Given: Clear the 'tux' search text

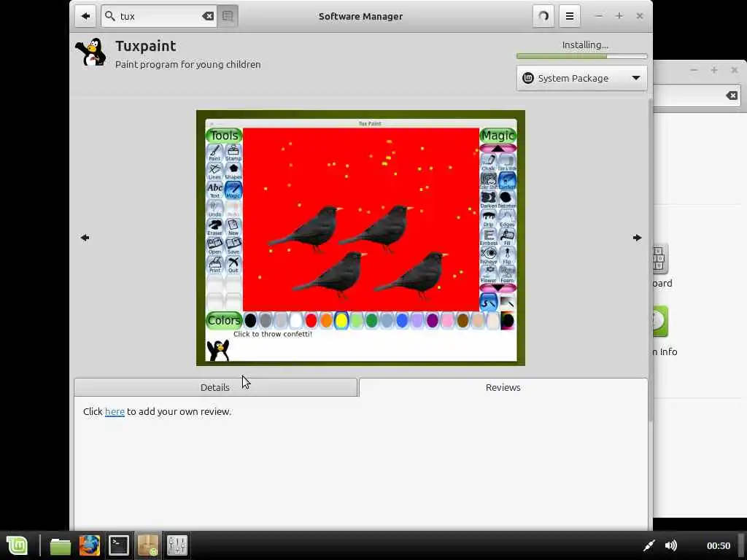Looking at the screenshot, I should (208, 16).
